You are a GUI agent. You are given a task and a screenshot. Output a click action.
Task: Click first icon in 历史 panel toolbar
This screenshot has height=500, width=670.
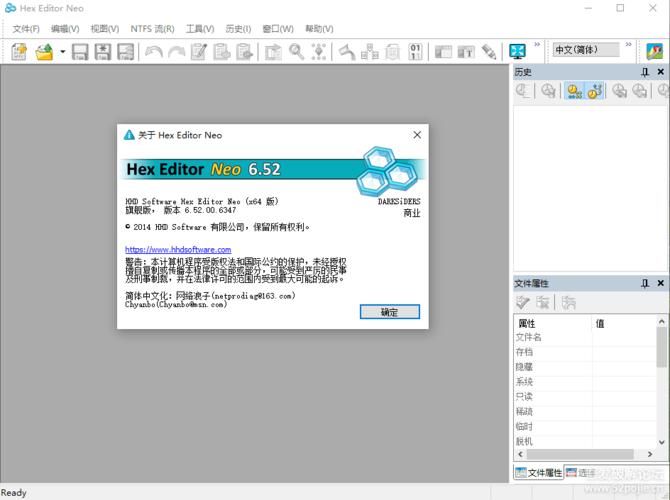pos(523,91)
